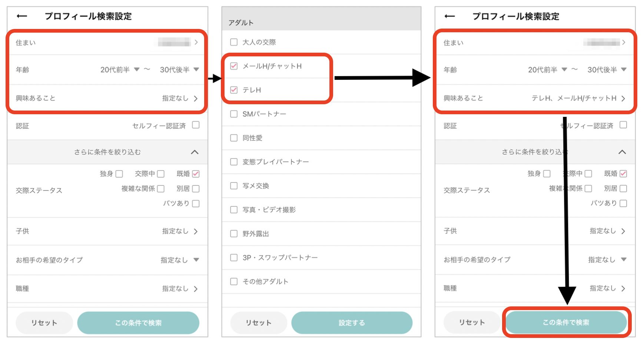Click リセット button in the middle panel

point(259,323)
